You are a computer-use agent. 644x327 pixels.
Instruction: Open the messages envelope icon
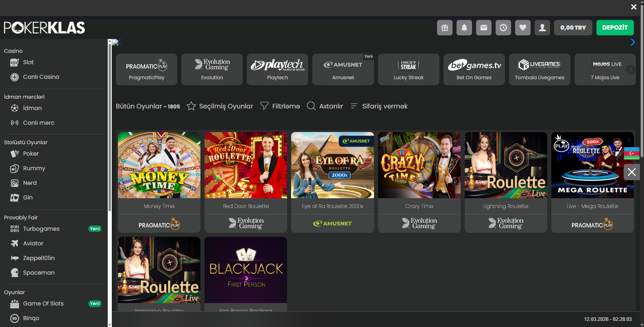coord(484,28)
